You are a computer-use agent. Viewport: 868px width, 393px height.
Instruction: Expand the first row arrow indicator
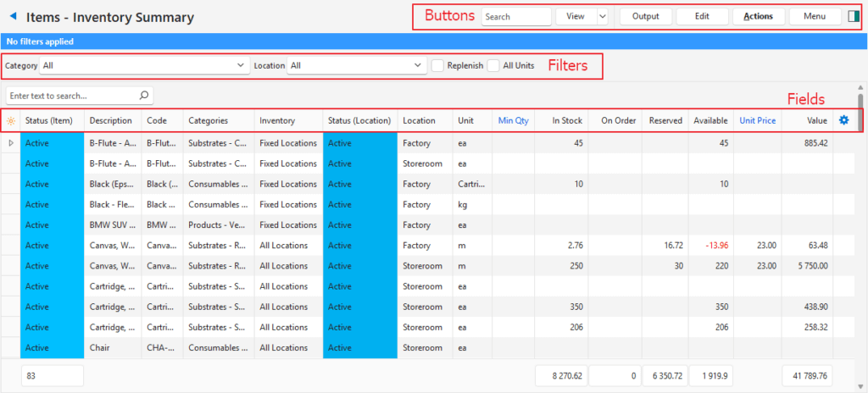tap(11, 143)
